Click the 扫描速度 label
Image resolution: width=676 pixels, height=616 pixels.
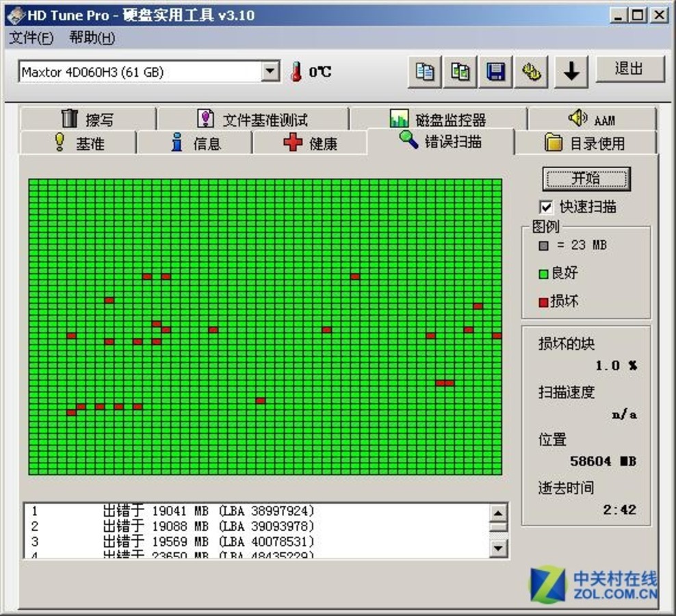tap(567, 392)
